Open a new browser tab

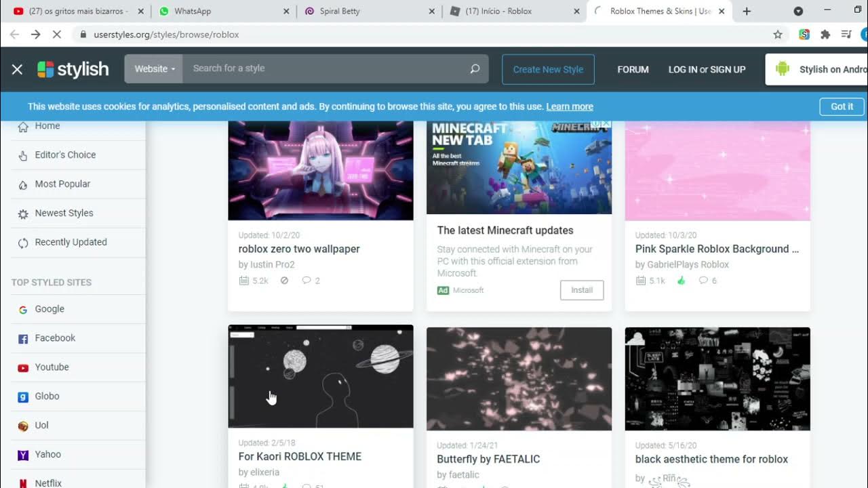tap(747, 12)
